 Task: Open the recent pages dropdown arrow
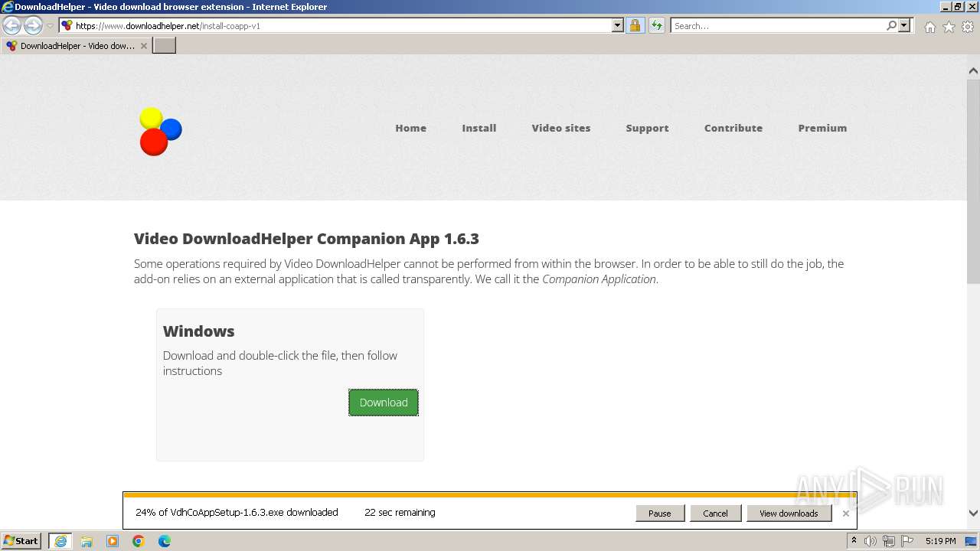click(x=50, y=26)
